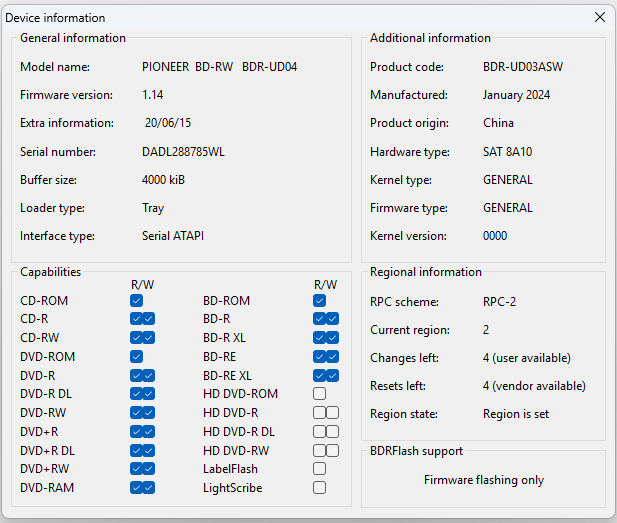Screen dimensions: 617x523
Task: Toggle the BD-ROM read checkbox
Action: (x=320, y=301)
